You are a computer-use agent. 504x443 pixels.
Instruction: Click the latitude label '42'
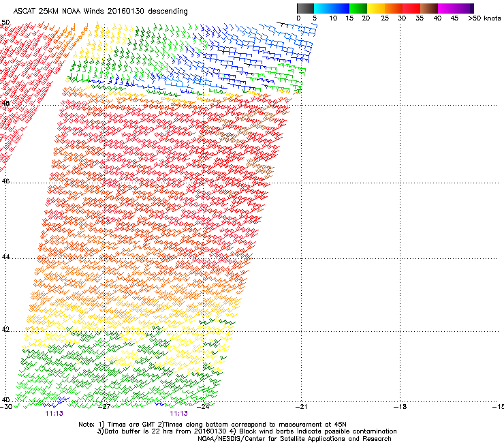[x=5, y=329]
